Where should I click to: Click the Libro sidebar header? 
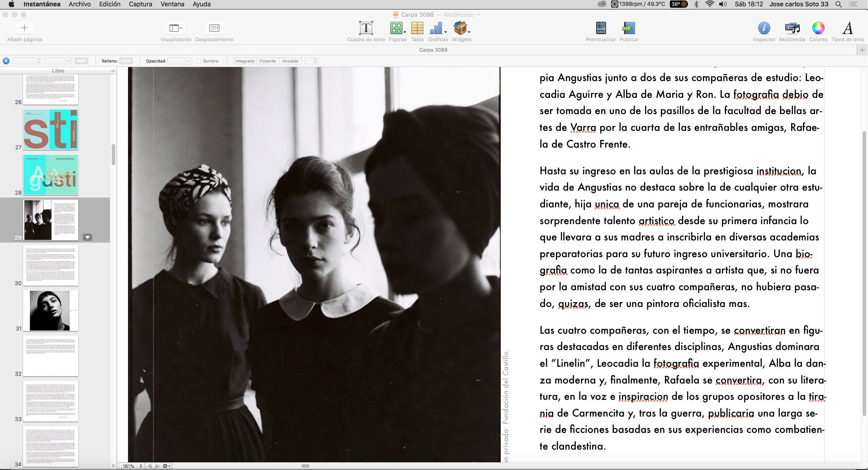pyautogui.click(x=58, y=71)
